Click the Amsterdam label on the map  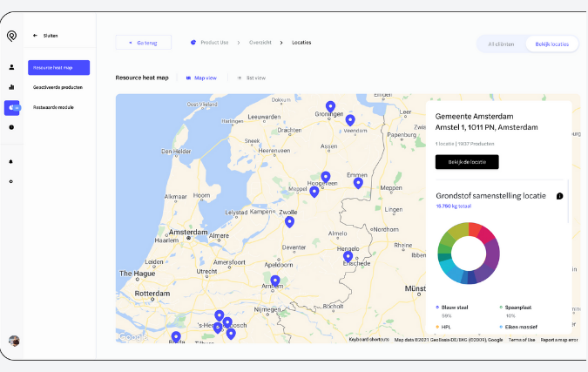click(188, 232)
